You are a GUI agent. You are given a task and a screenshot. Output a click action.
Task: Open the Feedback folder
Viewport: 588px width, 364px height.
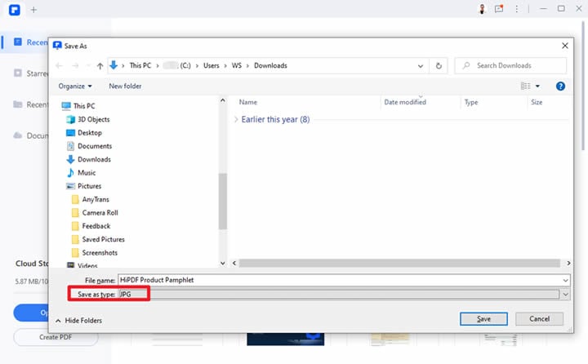pos(91,226)
